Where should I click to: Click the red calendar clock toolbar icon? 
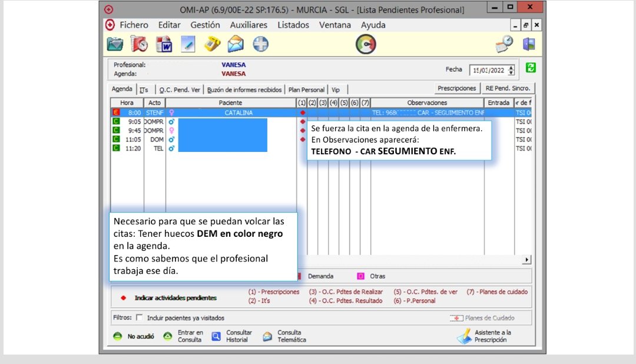click(x=139, y=44)
